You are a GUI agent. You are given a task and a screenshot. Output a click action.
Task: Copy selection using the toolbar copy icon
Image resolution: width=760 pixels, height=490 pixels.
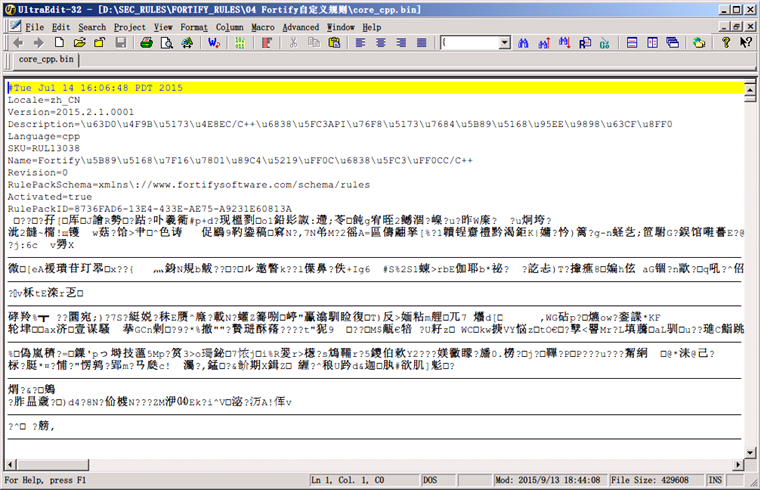coord(314,43)
